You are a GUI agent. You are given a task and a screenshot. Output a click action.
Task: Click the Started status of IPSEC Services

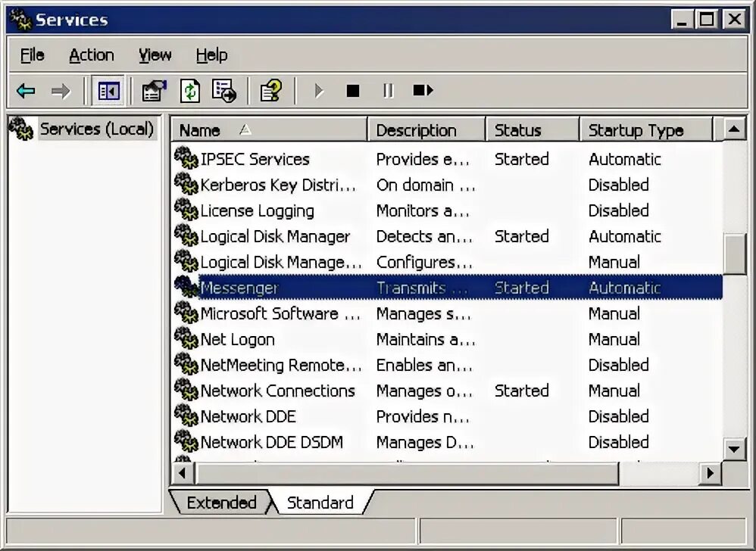point(522,159)
